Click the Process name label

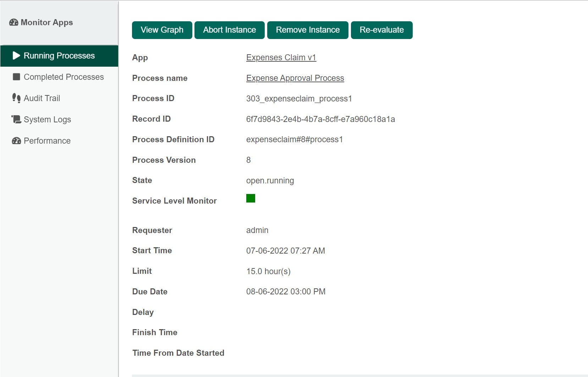pos(160,78)
